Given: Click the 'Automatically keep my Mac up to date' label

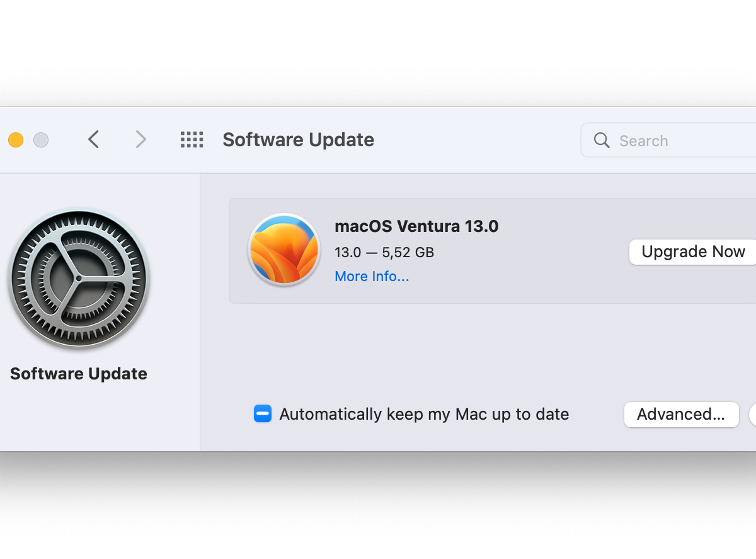Looking at the screenshot, I should click(x=424, y=414).
